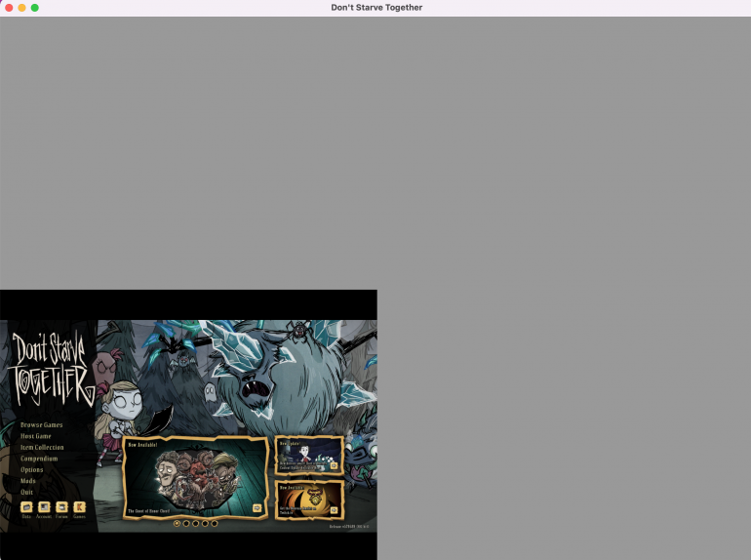Open Compendium menu entry
751x560 pixels.
click(x=39, y=459)
